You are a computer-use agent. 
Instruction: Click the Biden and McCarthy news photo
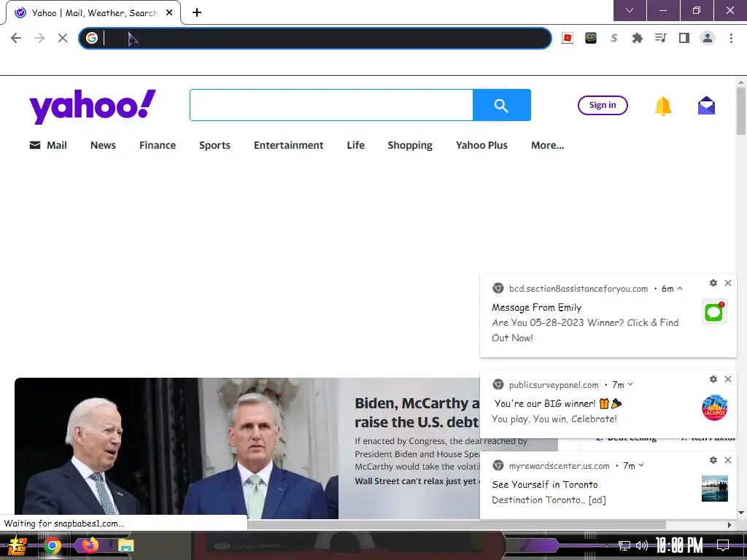click(177, 448)
